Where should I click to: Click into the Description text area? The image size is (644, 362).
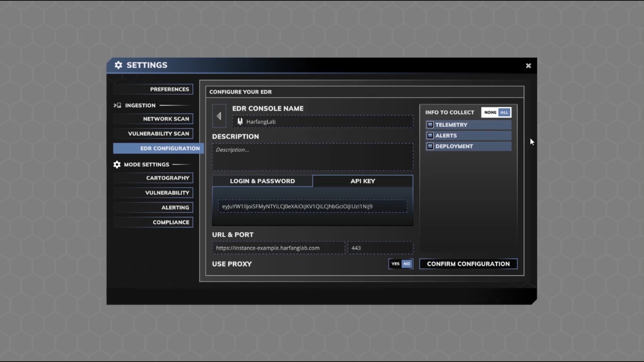point(313,157)
